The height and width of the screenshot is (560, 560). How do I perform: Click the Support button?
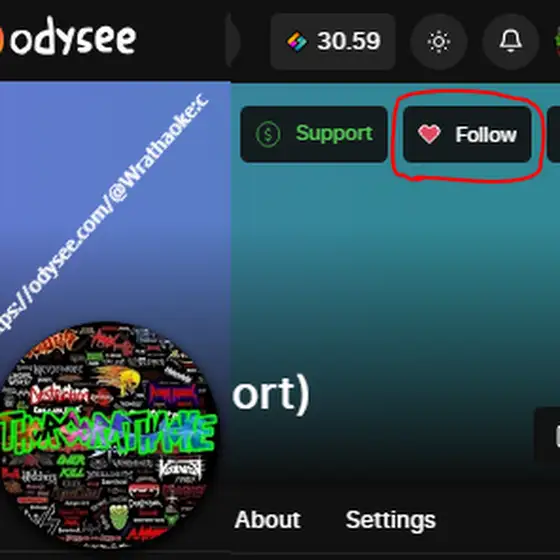[x=314, y=134]
